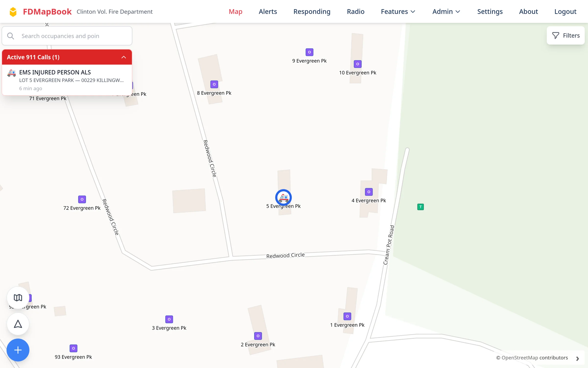Expand the map attribution chevron

pyautogui.click(x=577, y=358)
